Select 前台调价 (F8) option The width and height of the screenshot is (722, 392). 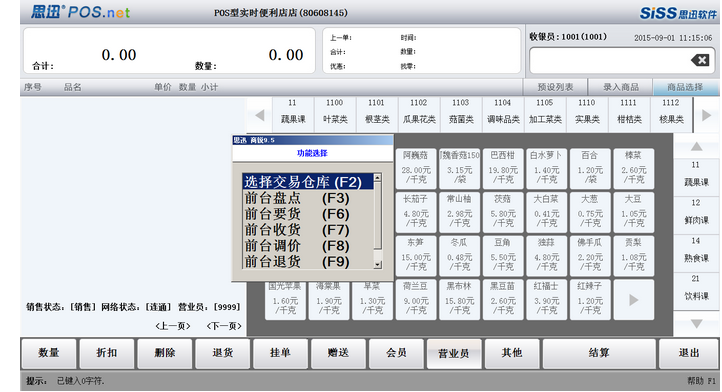(308, 246)
